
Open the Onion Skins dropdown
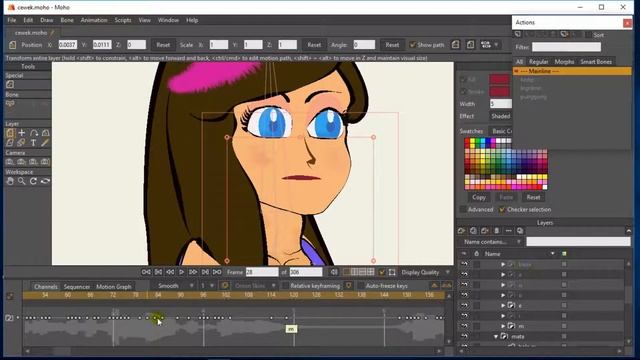254,286
